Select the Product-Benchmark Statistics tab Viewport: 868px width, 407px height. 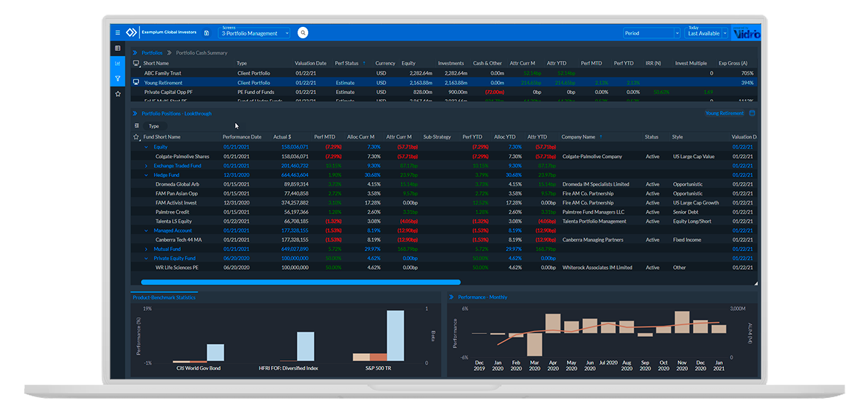click(164, 297)
